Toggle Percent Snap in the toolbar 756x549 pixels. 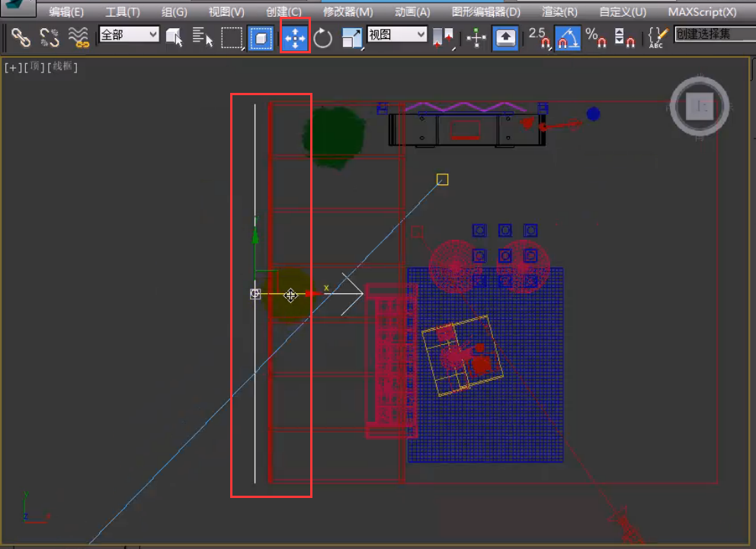click(x=594, y=37)
